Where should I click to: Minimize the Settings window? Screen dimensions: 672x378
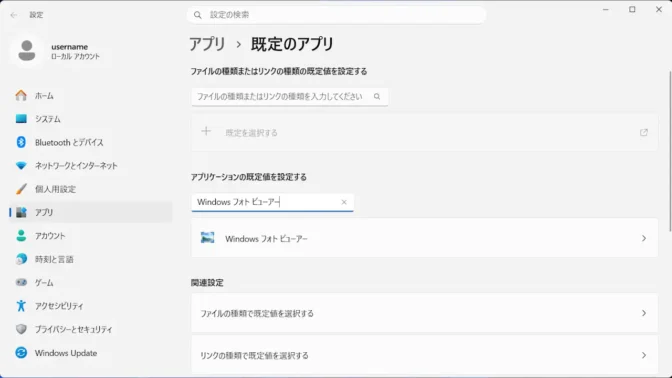606,9
